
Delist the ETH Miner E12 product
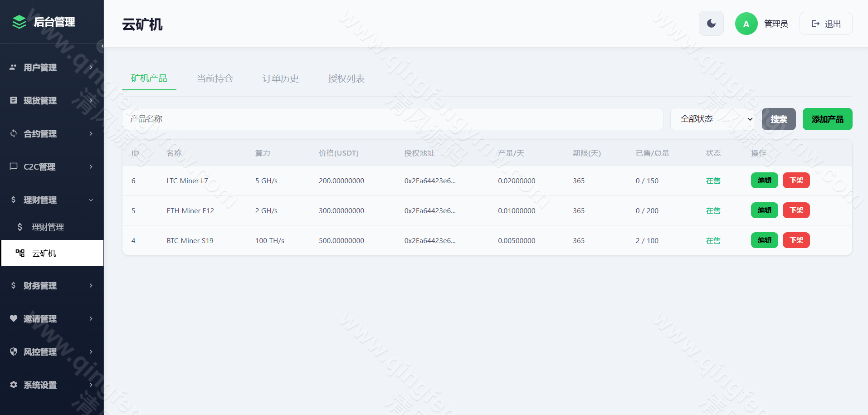796,210
